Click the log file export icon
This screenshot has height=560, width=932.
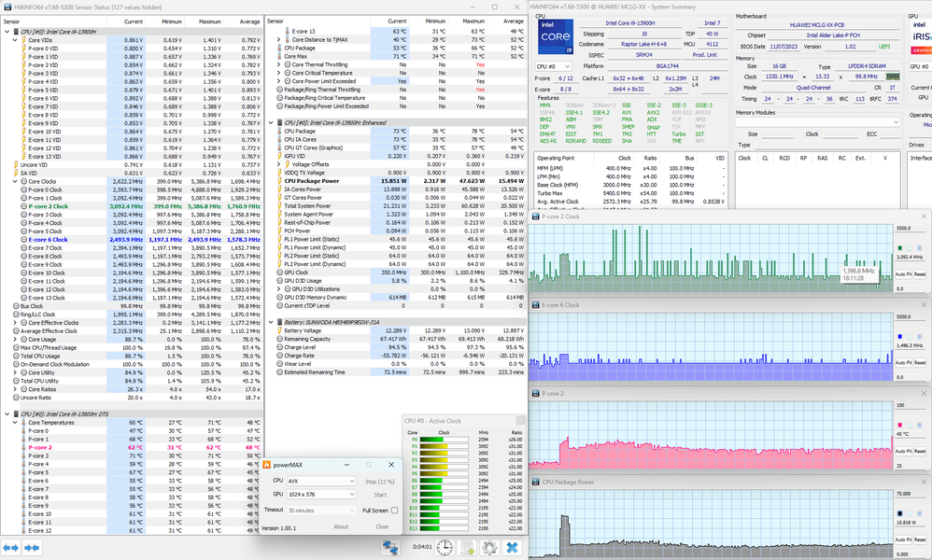[x=467, y=547]
